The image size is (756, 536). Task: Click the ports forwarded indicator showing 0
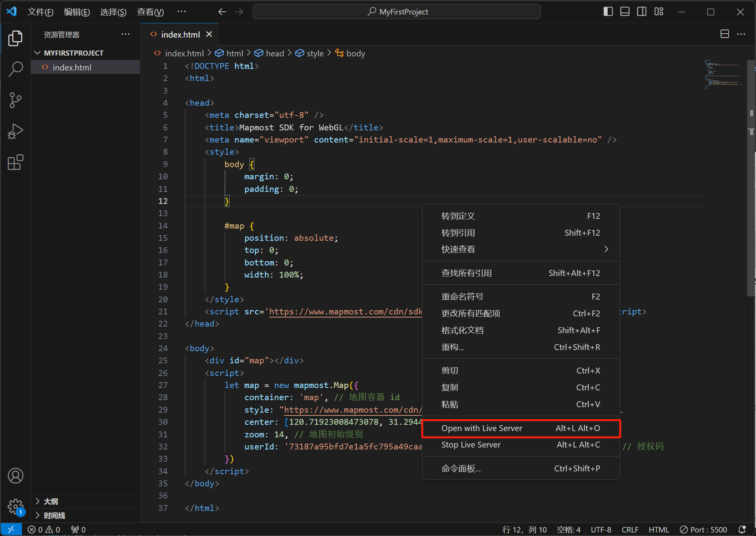(79, 529)
